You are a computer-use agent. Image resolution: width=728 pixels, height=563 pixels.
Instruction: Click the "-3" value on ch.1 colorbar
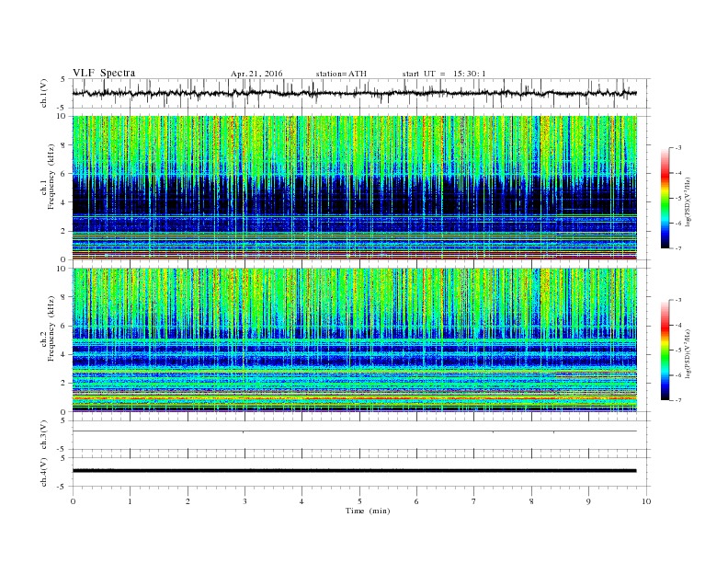point(677,148)
